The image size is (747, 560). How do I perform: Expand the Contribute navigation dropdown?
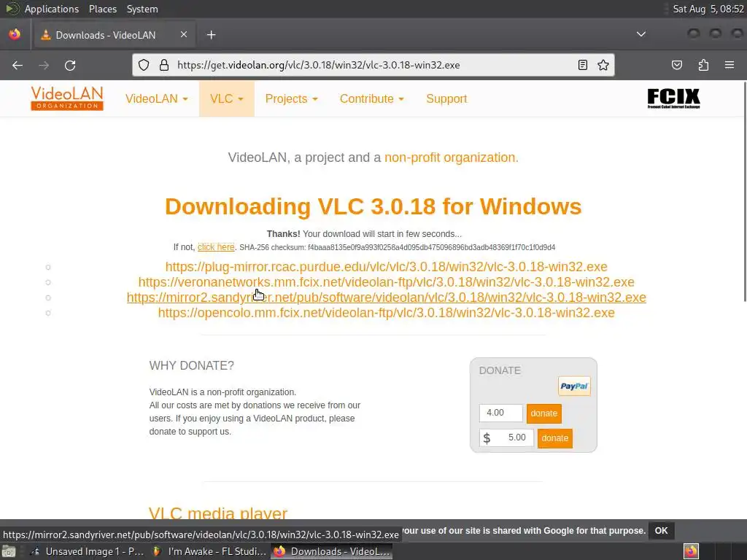coord(371,98)
